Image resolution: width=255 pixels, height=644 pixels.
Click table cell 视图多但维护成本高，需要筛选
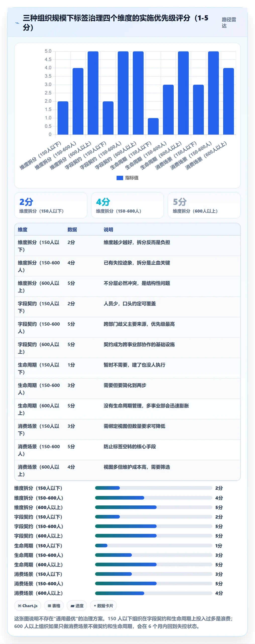137,467
